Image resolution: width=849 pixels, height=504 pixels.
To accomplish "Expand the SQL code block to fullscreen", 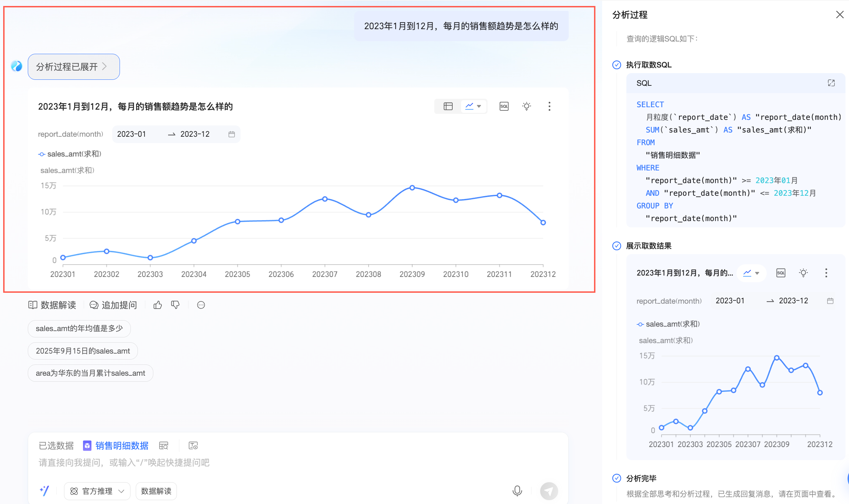I will 831,83.
